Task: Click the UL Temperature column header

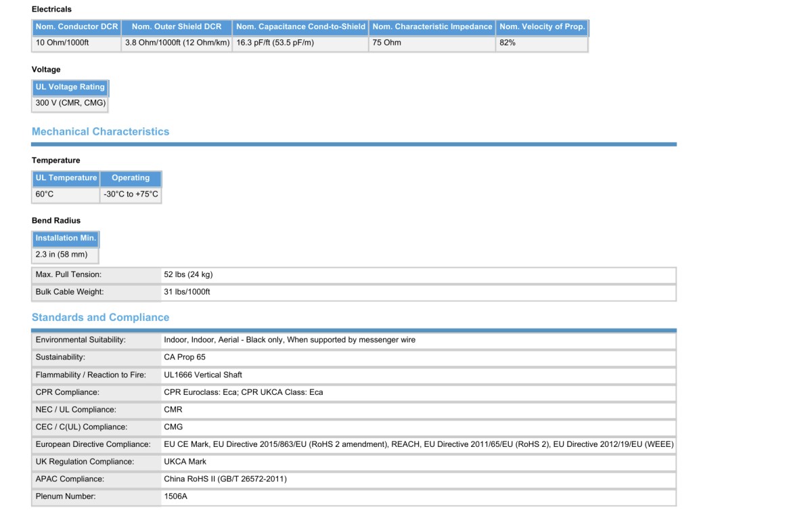Action: (66, 178)
